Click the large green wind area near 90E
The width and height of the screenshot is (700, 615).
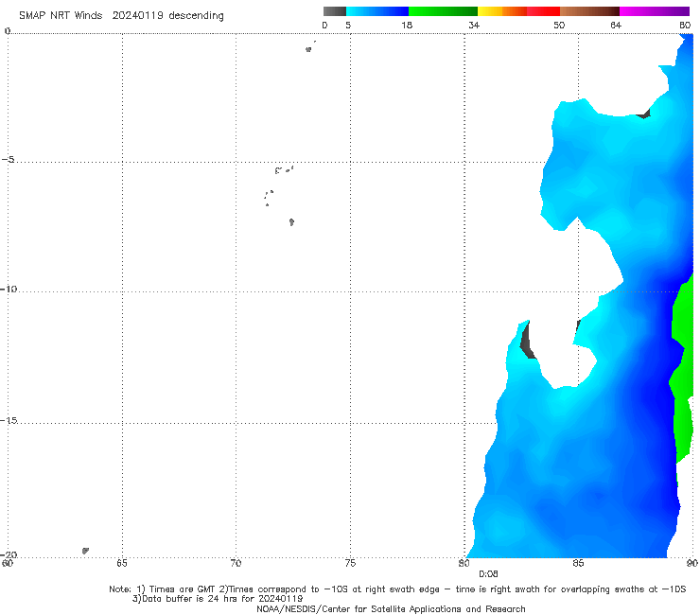(x=683, y=366)
